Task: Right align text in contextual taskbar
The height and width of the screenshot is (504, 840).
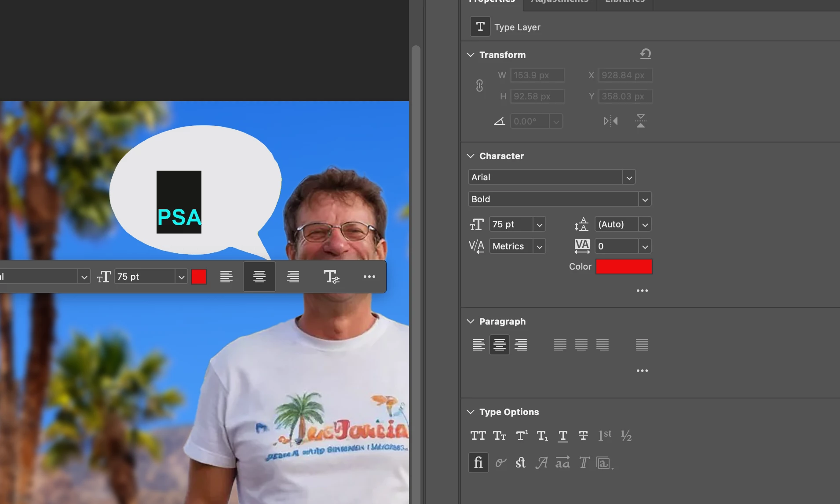Action: [x=293, y=277]
